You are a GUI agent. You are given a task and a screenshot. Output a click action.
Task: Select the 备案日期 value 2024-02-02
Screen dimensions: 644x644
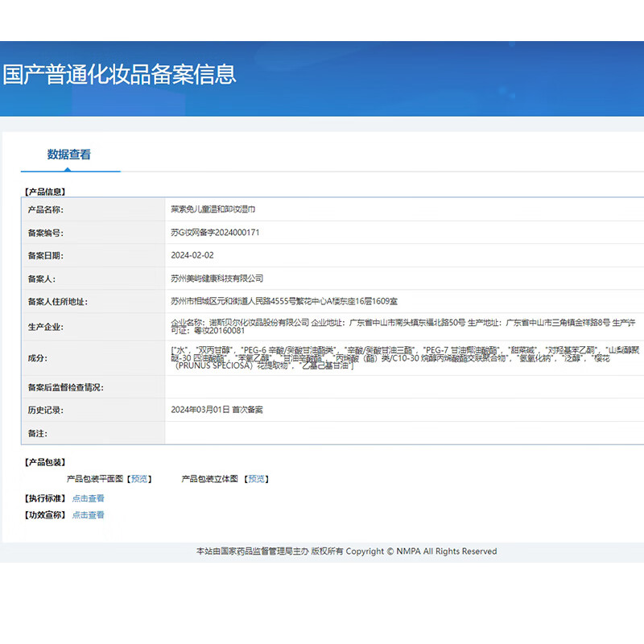point(192,255)
